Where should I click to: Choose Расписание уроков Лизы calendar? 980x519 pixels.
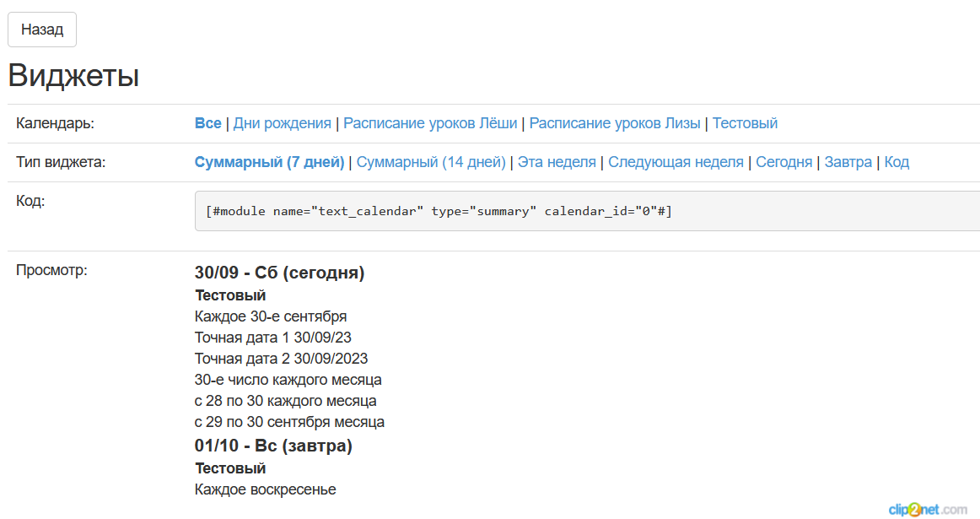coord(615,123)
